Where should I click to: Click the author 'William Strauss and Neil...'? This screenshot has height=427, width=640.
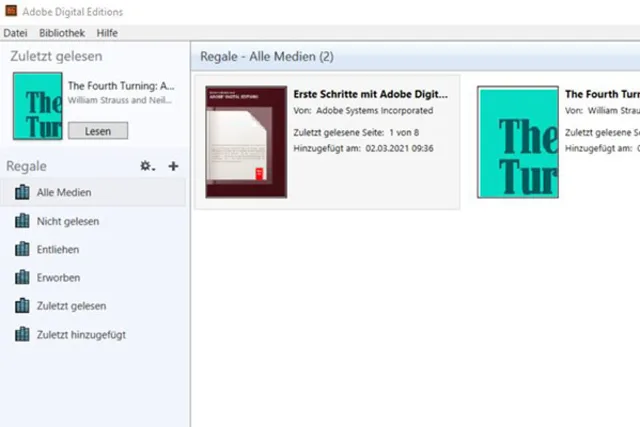point(120,100)
